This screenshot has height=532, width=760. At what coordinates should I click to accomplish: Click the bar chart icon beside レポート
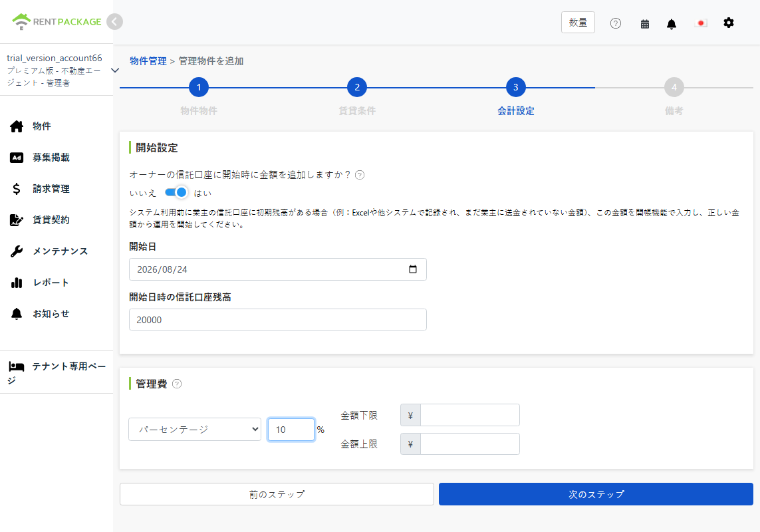tap(17, 283)
